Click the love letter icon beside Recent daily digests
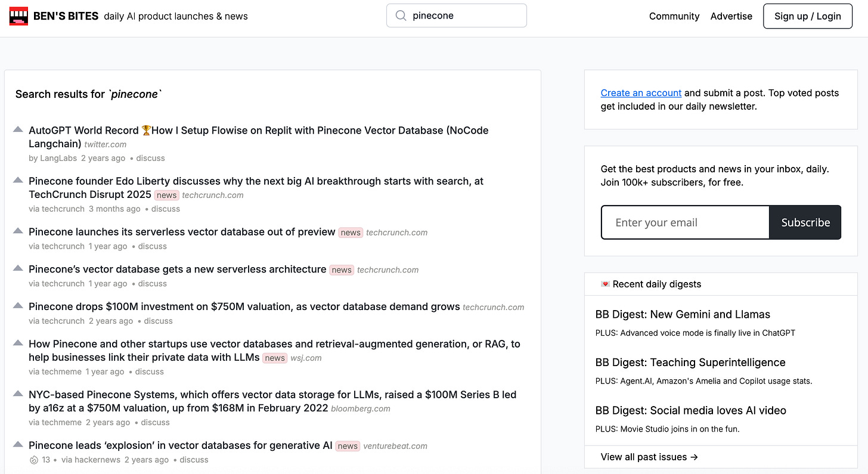The width and height of the screenshot is (868, 474). [x=605, y=284]
